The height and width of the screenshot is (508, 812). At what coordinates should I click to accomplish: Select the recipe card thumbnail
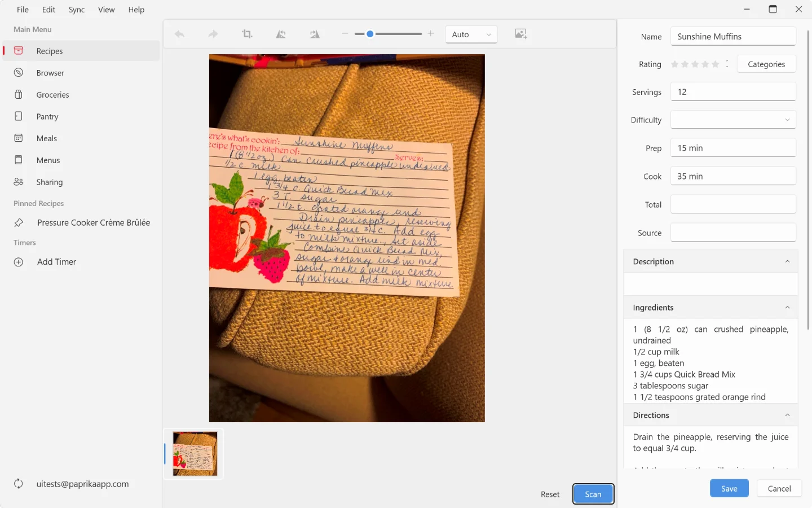195,454
